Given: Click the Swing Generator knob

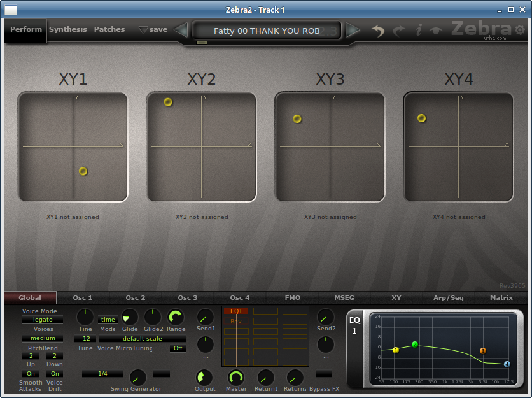Looking at the screenshot, I should coord(137,378).
